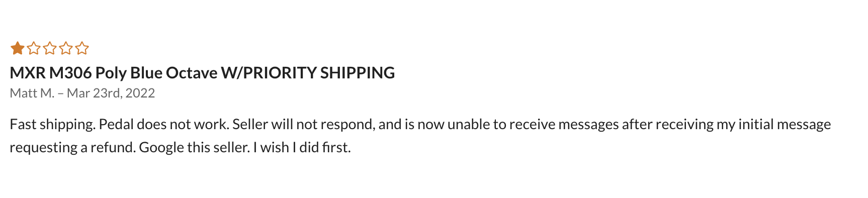Choose the third empty rating star
The image size is (868, 198).
pos(50,48)
